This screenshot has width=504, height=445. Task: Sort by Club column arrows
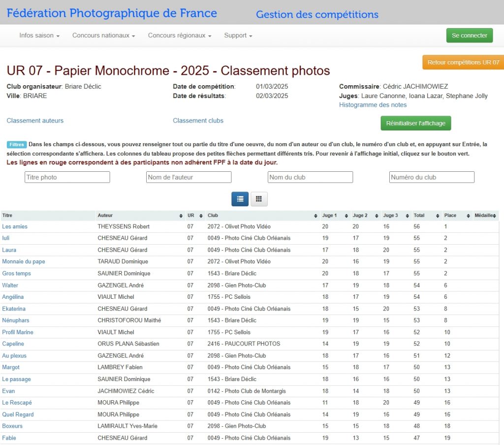(x=316, y=216)
